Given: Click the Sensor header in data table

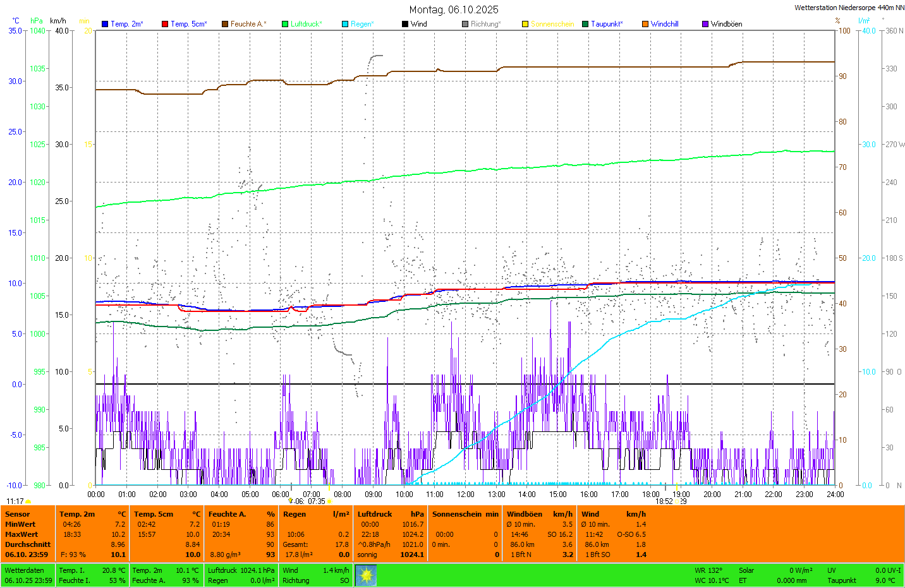Looking at the screenshot, I should [x=18, y=514].
